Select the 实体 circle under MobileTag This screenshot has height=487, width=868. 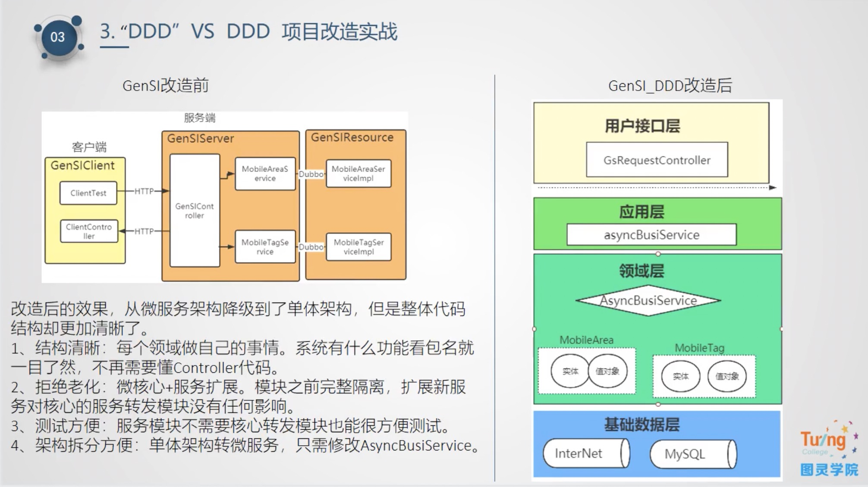coord(680,376)
